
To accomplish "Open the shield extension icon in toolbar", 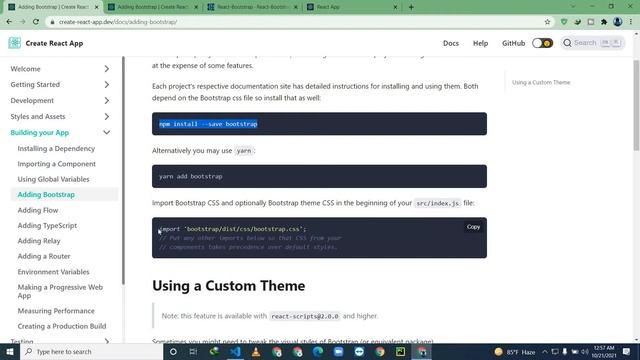I will coord(564,22).
